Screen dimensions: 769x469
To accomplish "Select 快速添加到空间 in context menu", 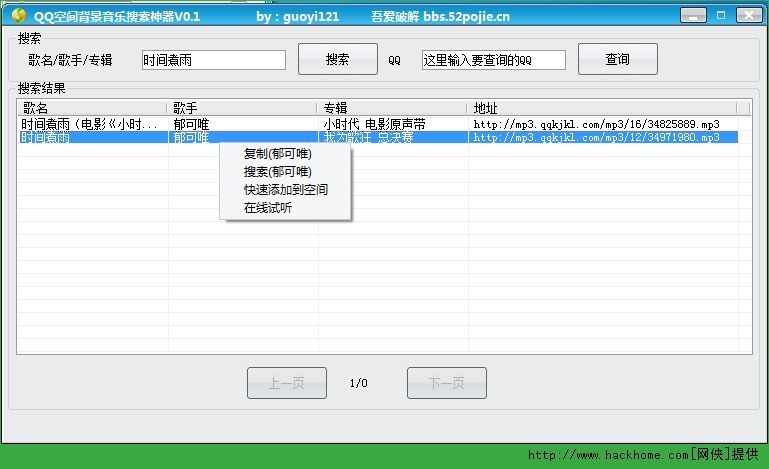I will [x=286, y=190].
